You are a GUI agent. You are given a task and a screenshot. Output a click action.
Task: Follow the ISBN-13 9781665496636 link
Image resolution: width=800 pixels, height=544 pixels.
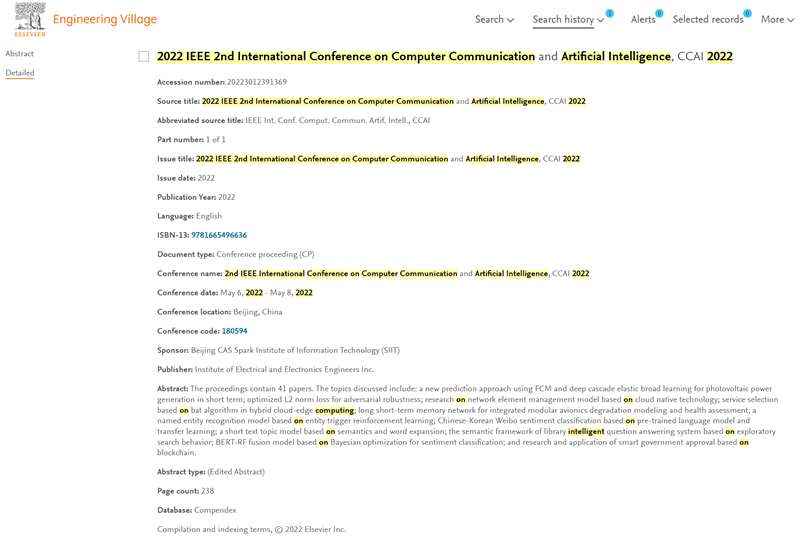pyautogui.click(x=219, y=235)
